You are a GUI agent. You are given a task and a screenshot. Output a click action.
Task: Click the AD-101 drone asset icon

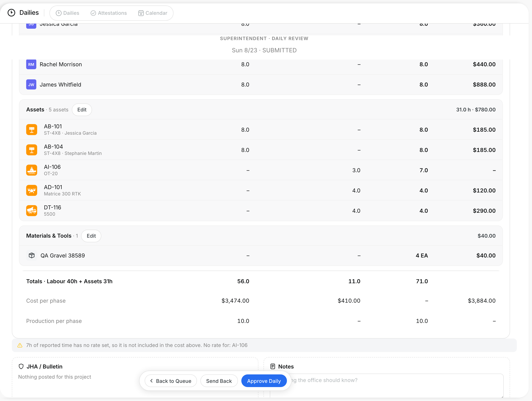click(31, 190)
